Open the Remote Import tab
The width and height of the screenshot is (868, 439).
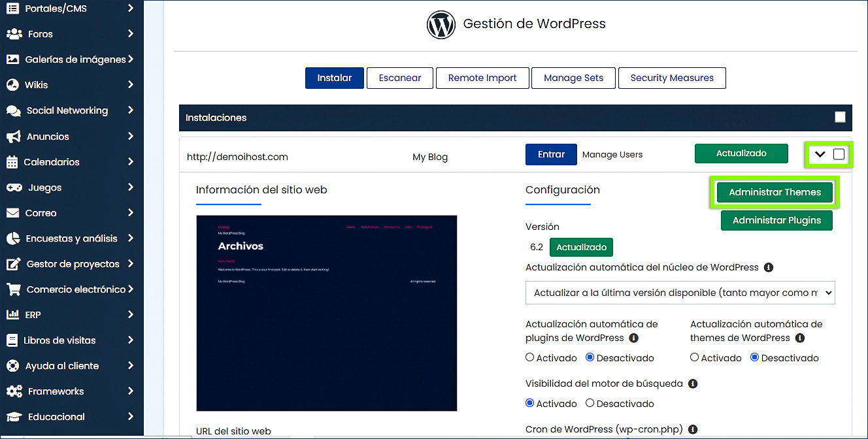[482, 78]
